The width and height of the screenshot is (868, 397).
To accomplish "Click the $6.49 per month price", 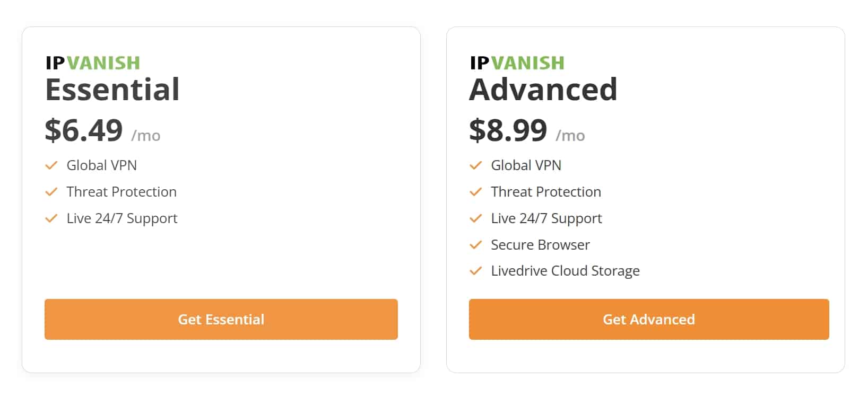I will pos(102,130).
